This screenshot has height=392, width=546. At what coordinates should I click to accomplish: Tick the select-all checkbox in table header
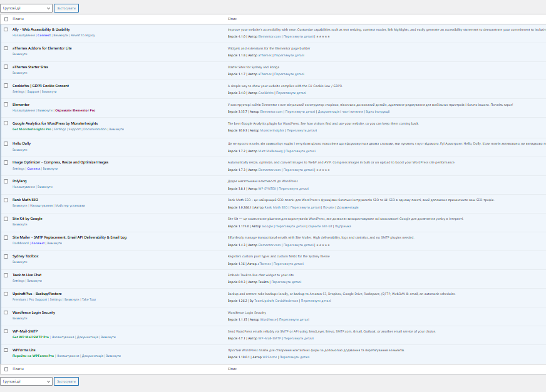(x=6, y=19)
